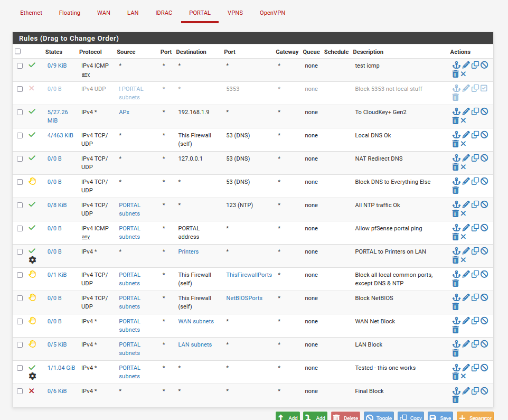Select the OpenVPN tab

272,13
